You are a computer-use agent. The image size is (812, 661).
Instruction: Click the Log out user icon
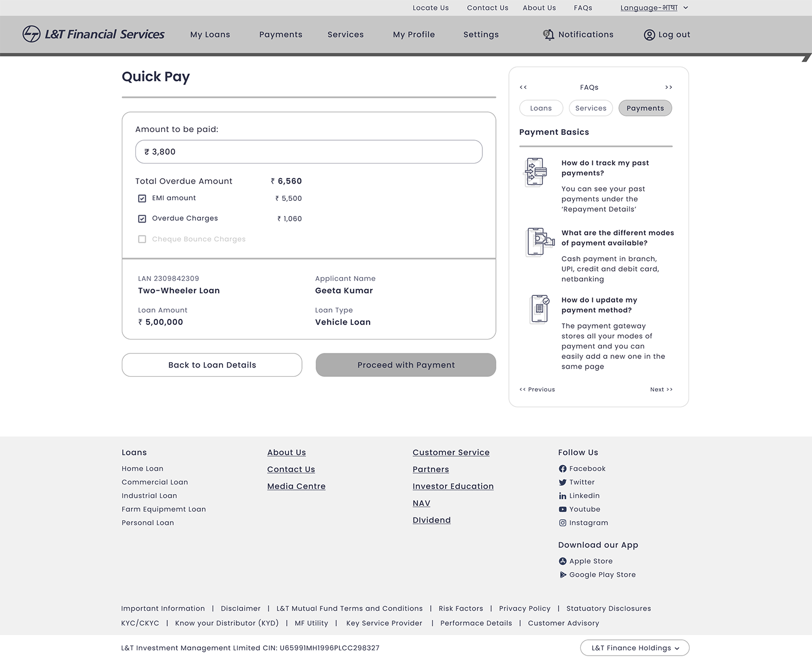click(x=649, y=35)
